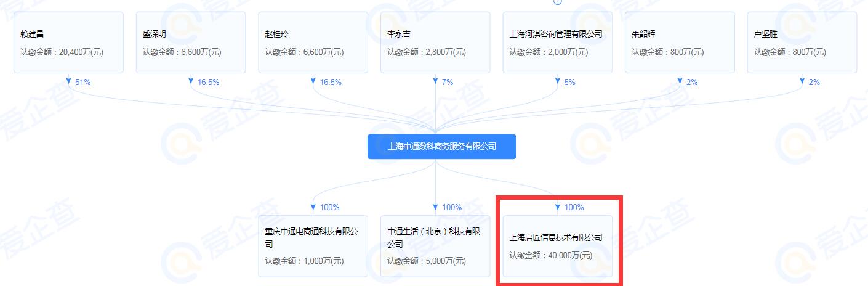Select amount 认缴金额：2,800万(元)
The image size is (868, 286).
[x=427, y=52]
